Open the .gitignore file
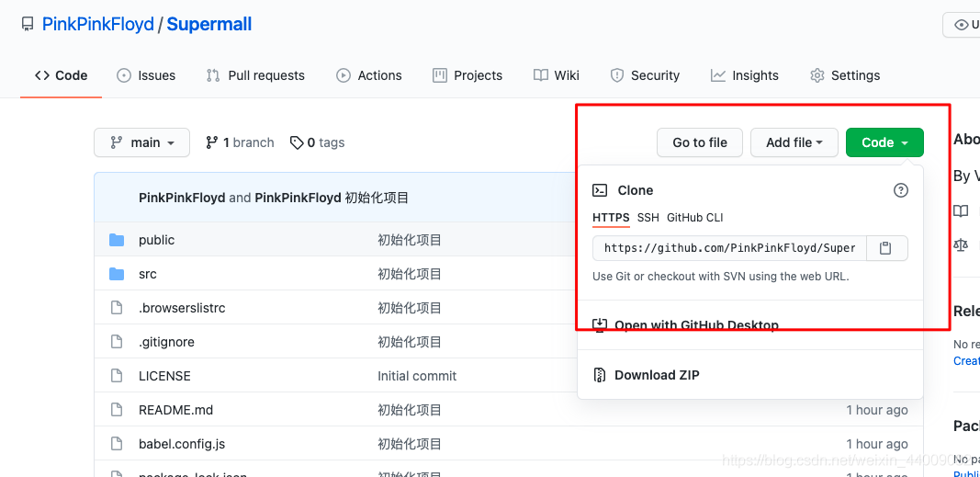 point(166,342)
